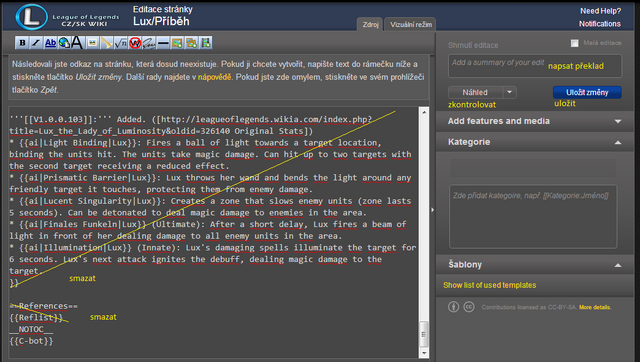Viewport: 640px width, 362px height.
Task: Click the editor scrollbar down arrow
Action: tap(424, 353)
